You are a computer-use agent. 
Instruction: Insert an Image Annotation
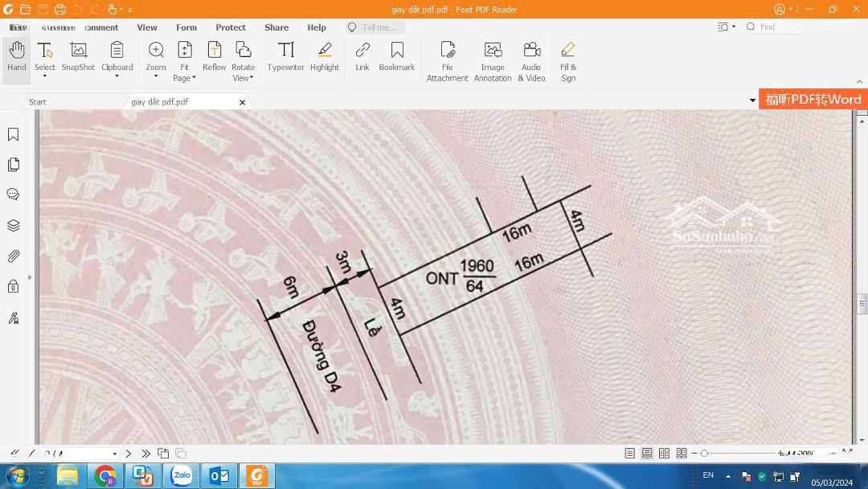493,60
